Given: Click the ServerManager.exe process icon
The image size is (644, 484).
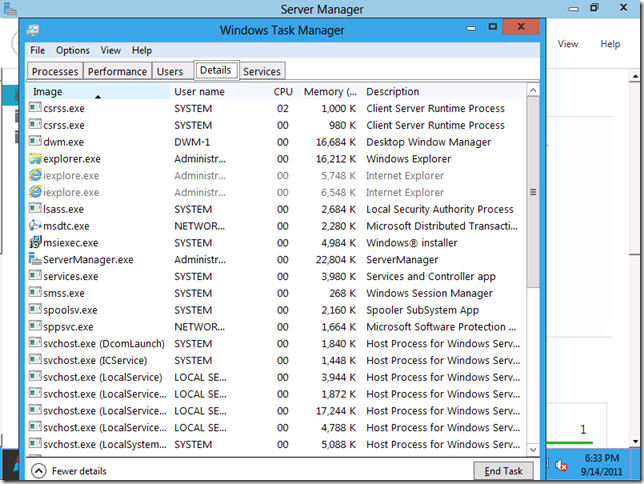Looking at the screenshot, I should coord(35,259).
